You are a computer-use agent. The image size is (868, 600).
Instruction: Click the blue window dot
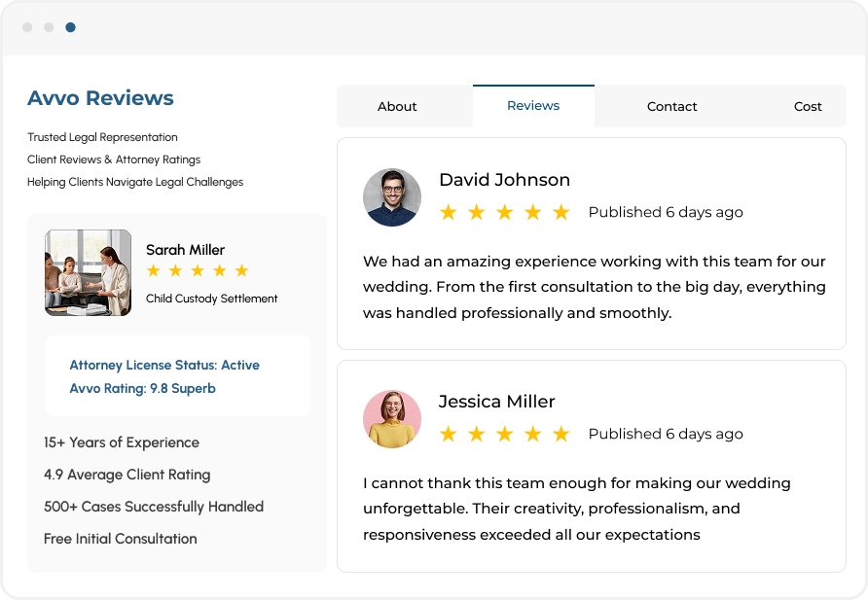[x=70, y=27]
